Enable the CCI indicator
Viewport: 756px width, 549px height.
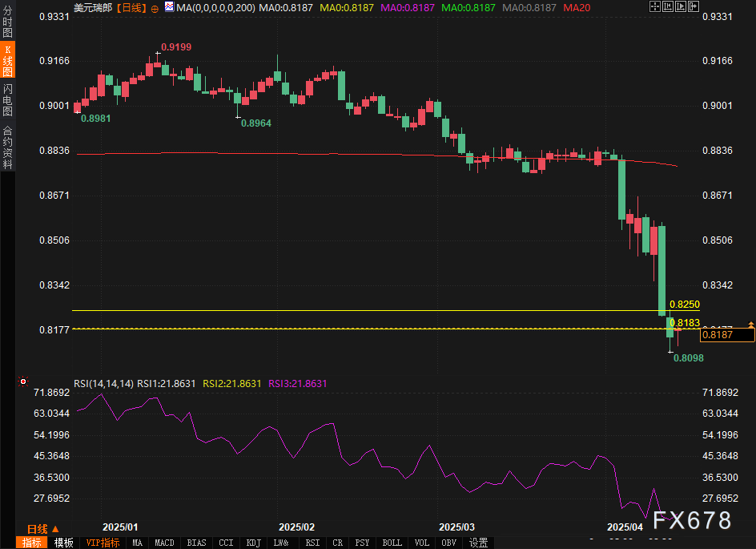[x=226, y=543]
